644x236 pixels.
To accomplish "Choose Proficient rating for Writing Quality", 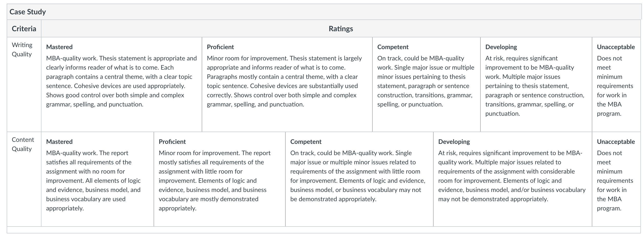I will 287,84.
